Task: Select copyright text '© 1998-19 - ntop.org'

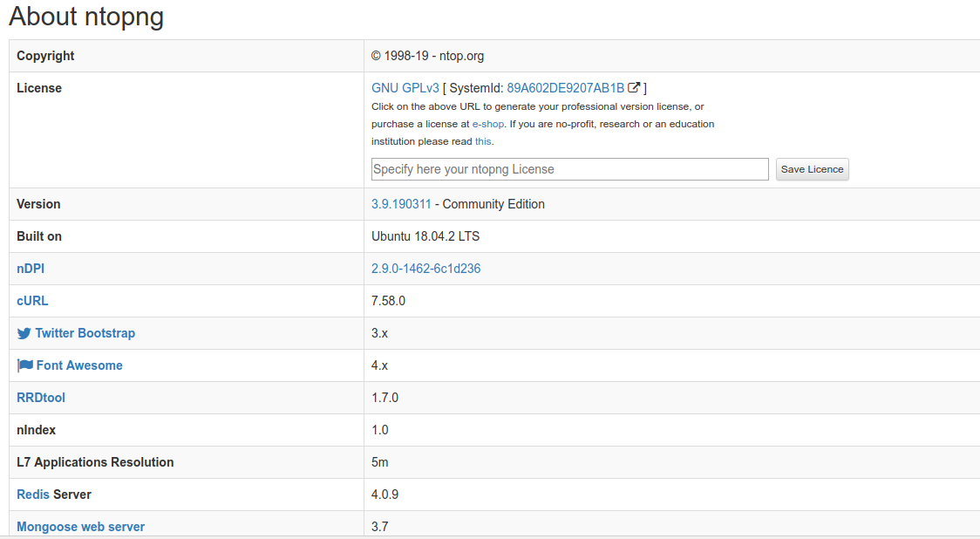Action: (x=427, y=56)
